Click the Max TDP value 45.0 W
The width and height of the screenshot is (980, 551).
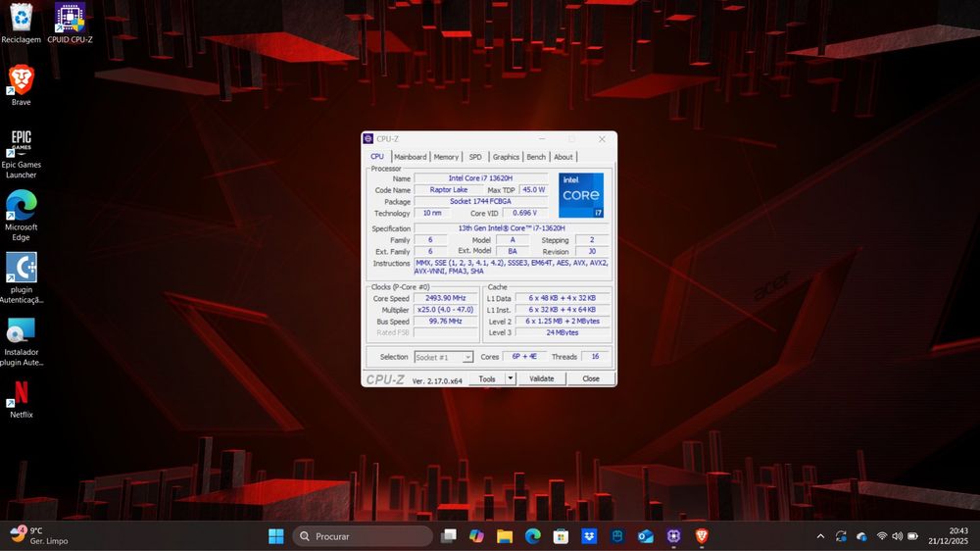pyautogui.click(x=534, y=189)
